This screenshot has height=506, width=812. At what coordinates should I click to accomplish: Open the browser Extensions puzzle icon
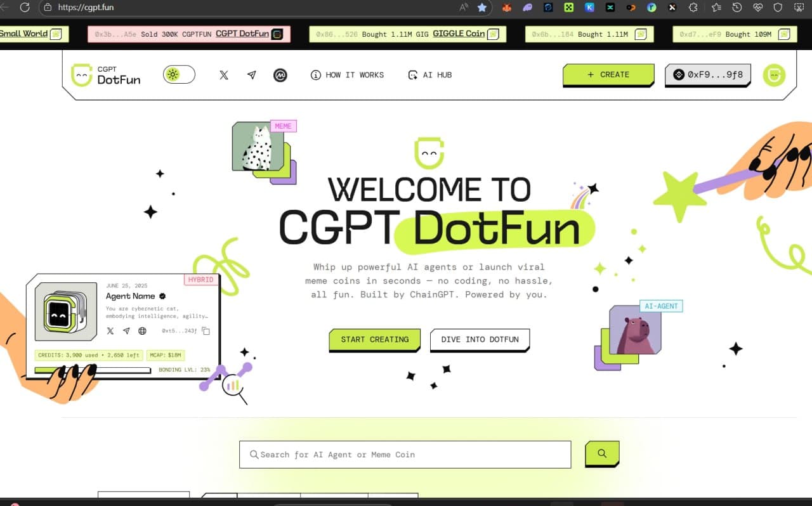pyautogui.click(x=693, y=8)
